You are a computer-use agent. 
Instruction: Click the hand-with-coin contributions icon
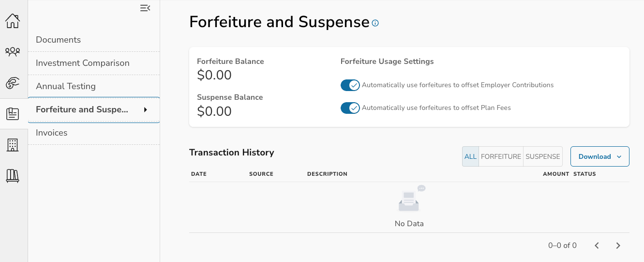[x=13, y=83]
